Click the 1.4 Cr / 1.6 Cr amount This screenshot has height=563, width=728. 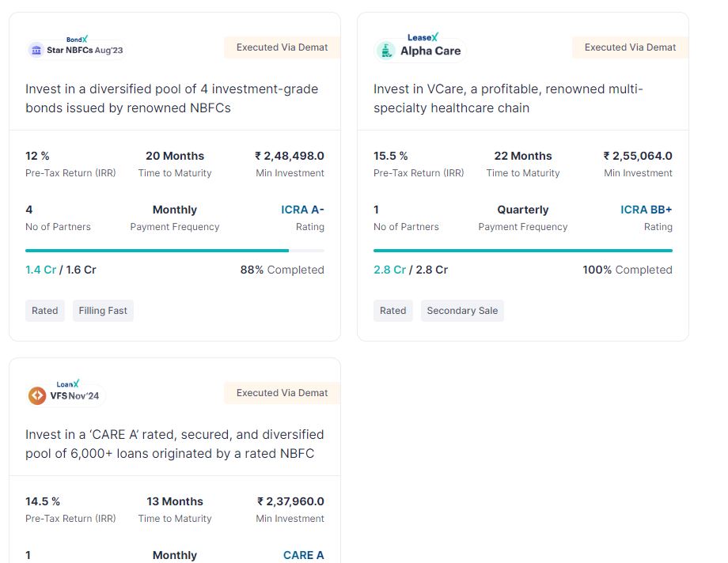tap(61, 270)
